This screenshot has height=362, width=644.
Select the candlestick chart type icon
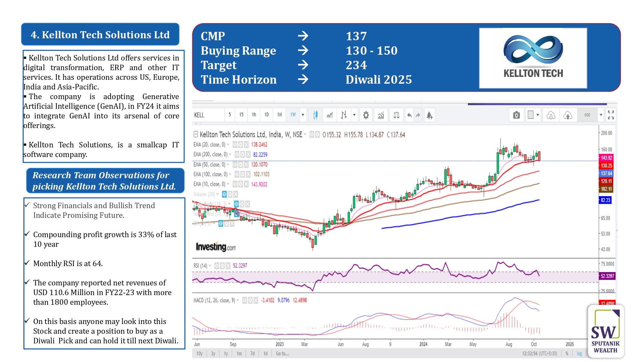315,115
